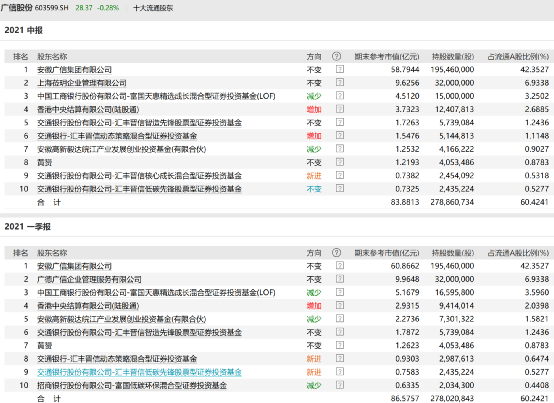Click the 方向 column header in 一季报
Viewport: 554px width, 403px height.
pyautogui.click(x=314, y=253)
